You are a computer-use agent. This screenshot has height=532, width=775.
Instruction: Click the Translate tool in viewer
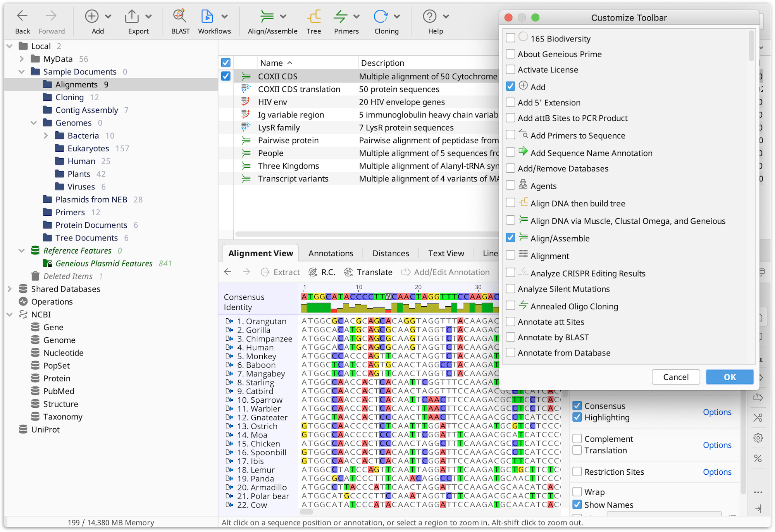[x=369, y=272]
